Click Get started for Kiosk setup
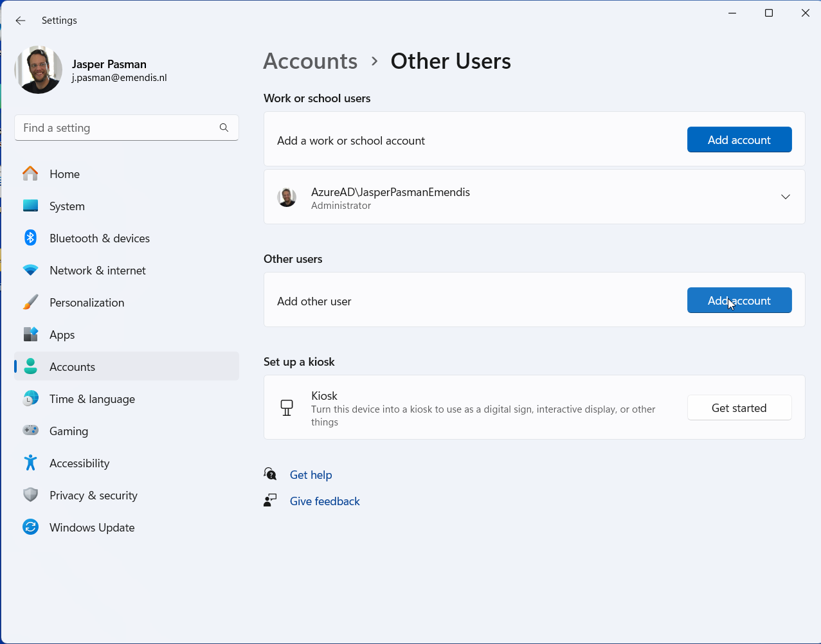 pyautogui.click(x=739, y=407)
